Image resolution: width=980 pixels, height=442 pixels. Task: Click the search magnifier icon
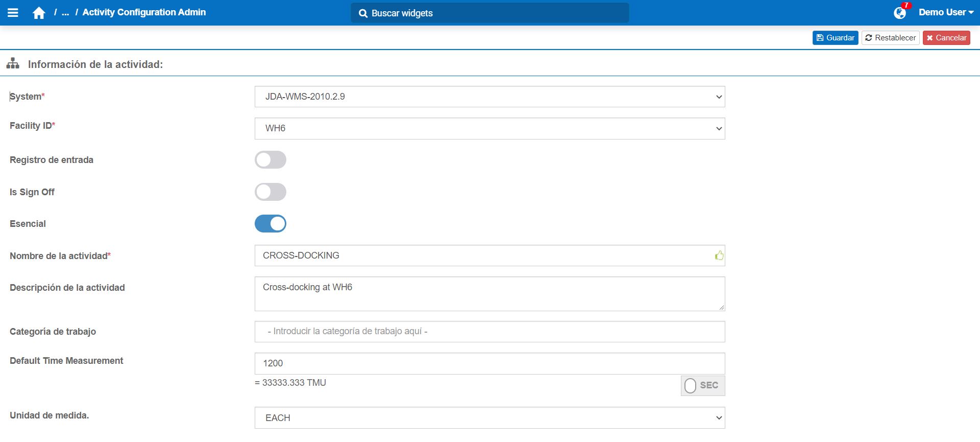pos(363,13)
